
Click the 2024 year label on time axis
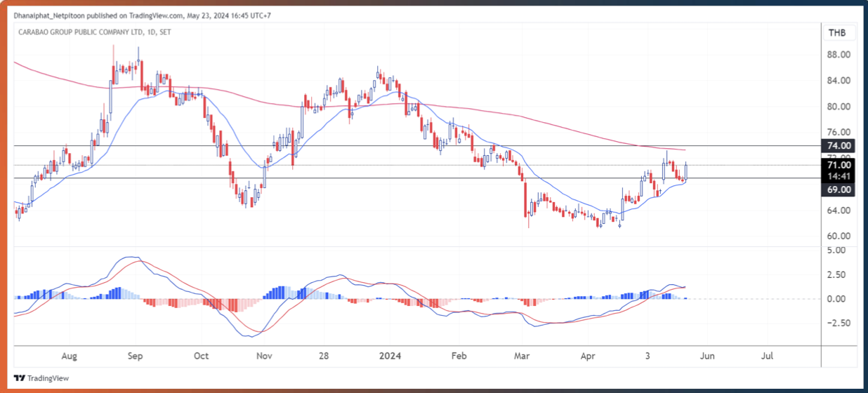(x=391, y=356)
